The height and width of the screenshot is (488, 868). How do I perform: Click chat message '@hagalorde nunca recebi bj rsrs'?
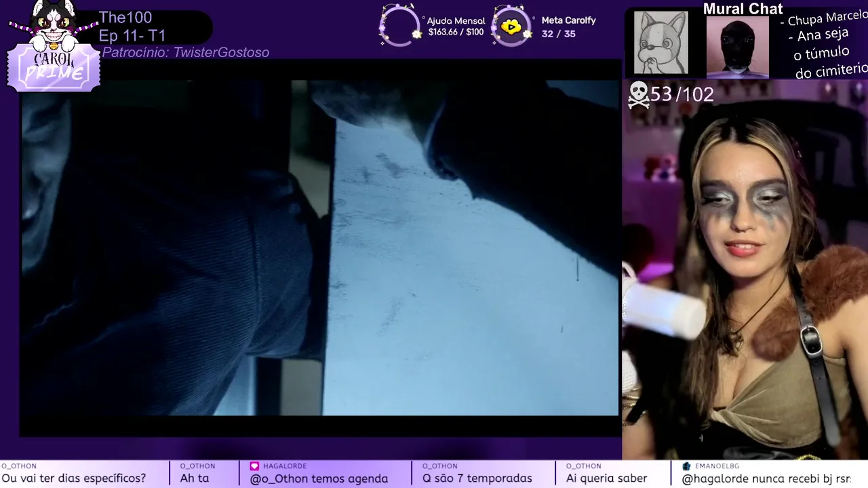coord(766,479)
